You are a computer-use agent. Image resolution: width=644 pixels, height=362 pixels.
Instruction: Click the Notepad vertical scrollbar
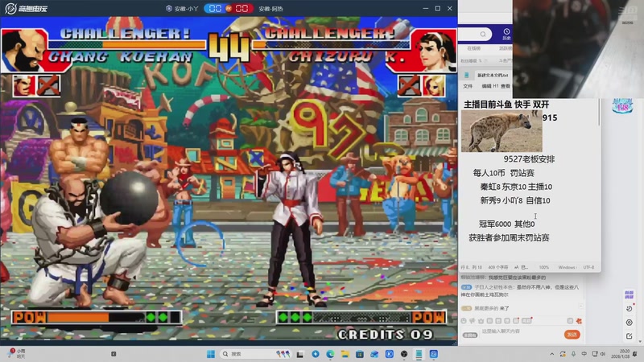point(599,112)
